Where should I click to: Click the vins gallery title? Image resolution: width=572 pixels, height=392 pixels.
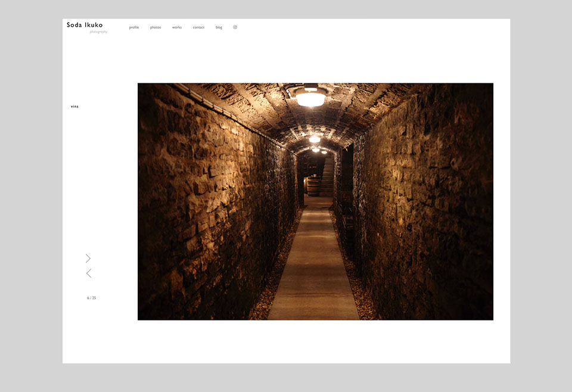point(74,107)
